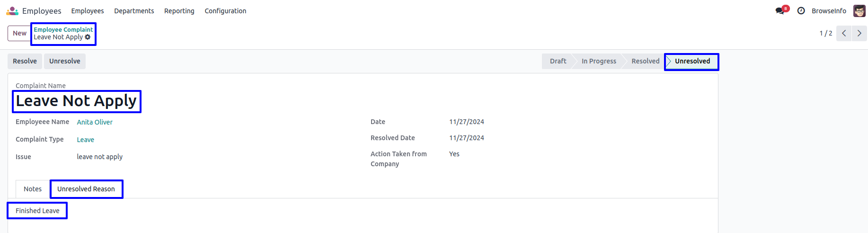Open the Departments menu
The height and width of the screenshot is (233, 868).
[x=134, y=11]
